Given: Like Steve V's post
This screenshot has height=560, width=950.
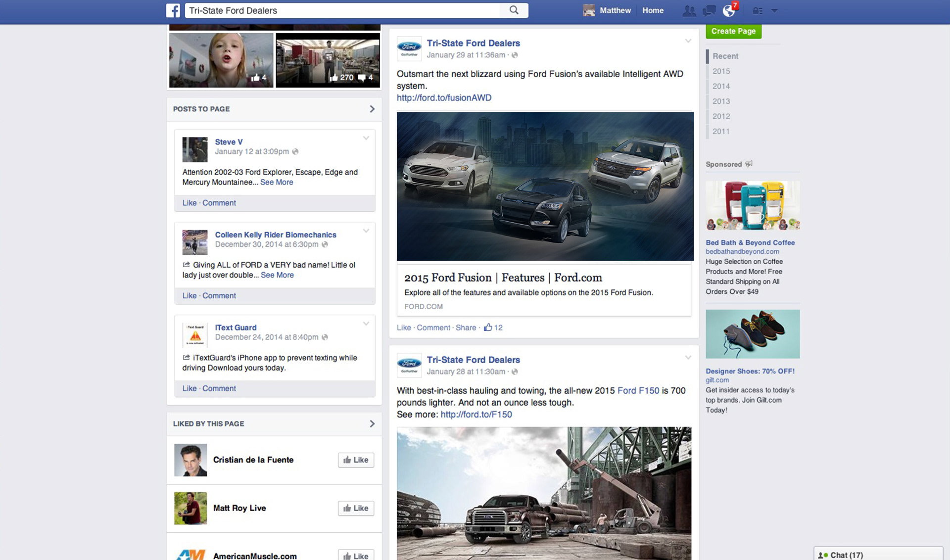Looking at the screenshot, I should (190, 203).
